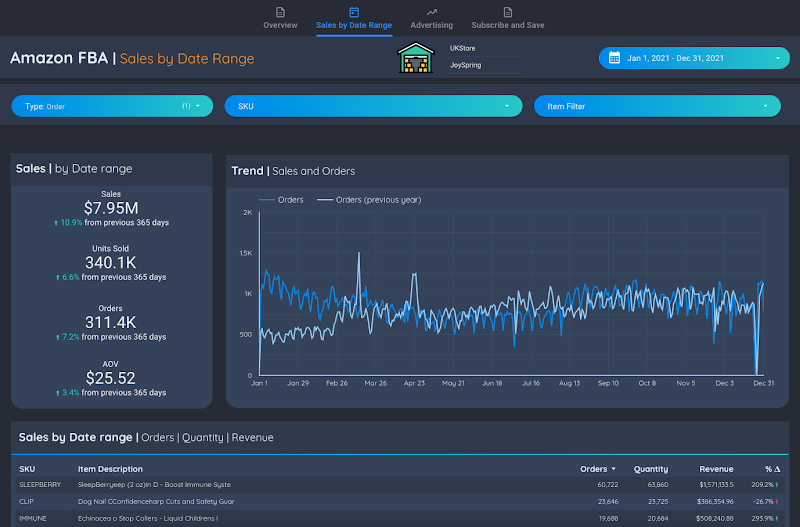Click the 6.6% units sold change
The height and width of the screenshot is (527, 800).
(67, 277)
